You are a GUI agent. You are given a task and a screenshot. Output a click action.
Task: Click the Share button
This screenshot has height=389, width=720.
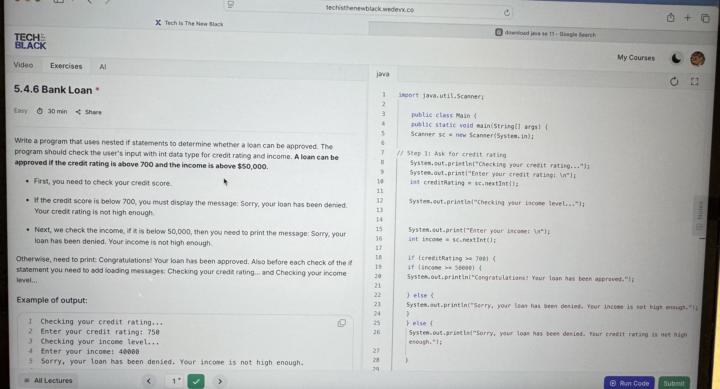[89, 112]
